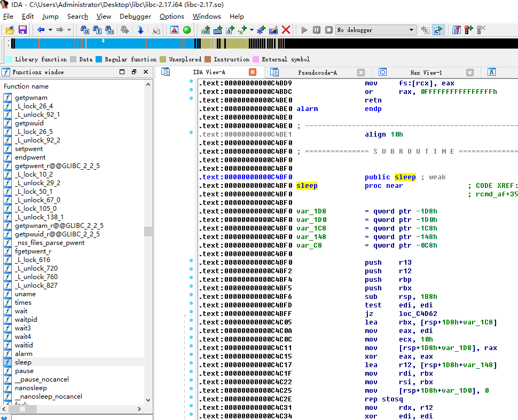This screenshot has height=420, width=518.
Task: Select nanosleep in the functions list
Action: [x=30, y=388]
